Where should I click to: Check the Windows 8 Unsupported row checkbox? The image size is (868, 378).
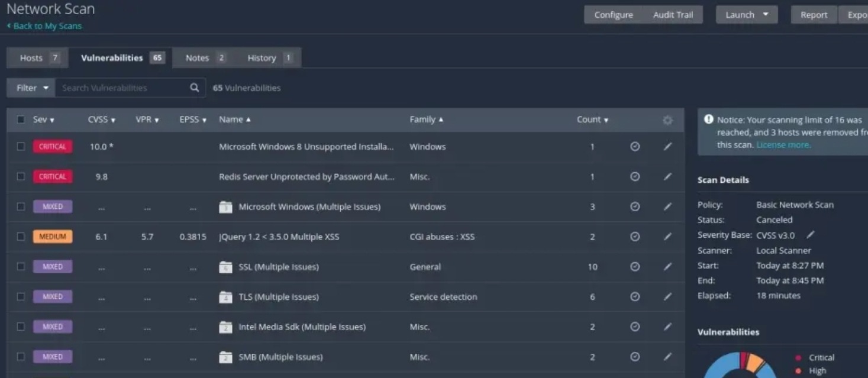pos(21,146)
